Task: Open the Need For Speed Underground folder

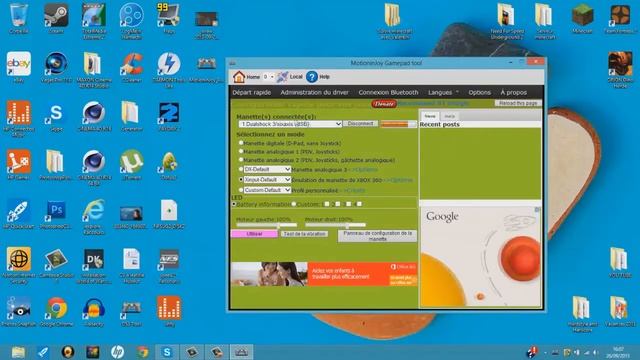Action: point(506,16)
